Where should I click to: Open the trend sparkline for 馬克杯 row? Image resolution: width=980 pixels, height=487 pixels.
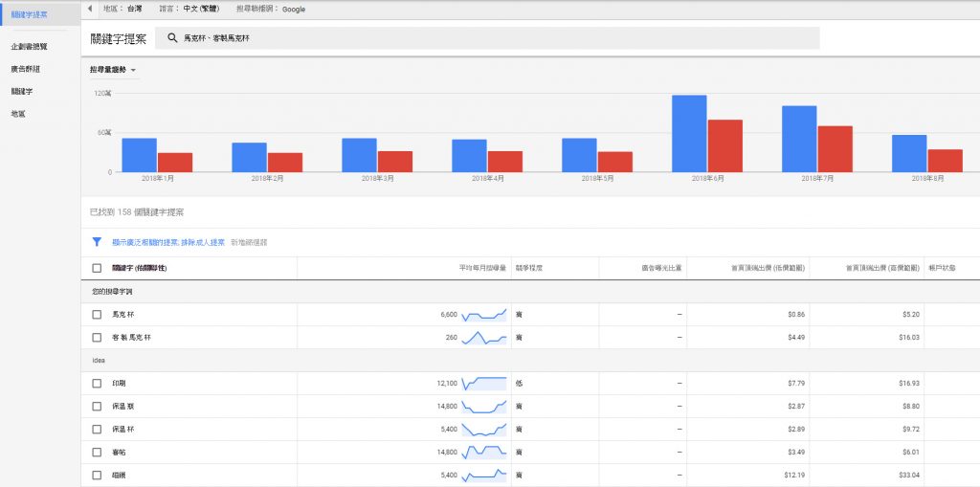[x=483, y=315]
